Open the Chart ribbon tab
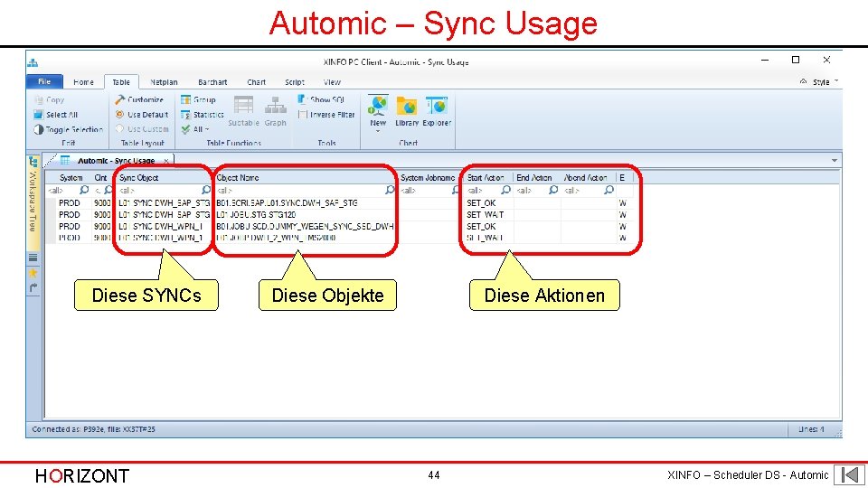The width and height of the screenshot is (868, 488). pyautogui.click(x=256, y=82)
